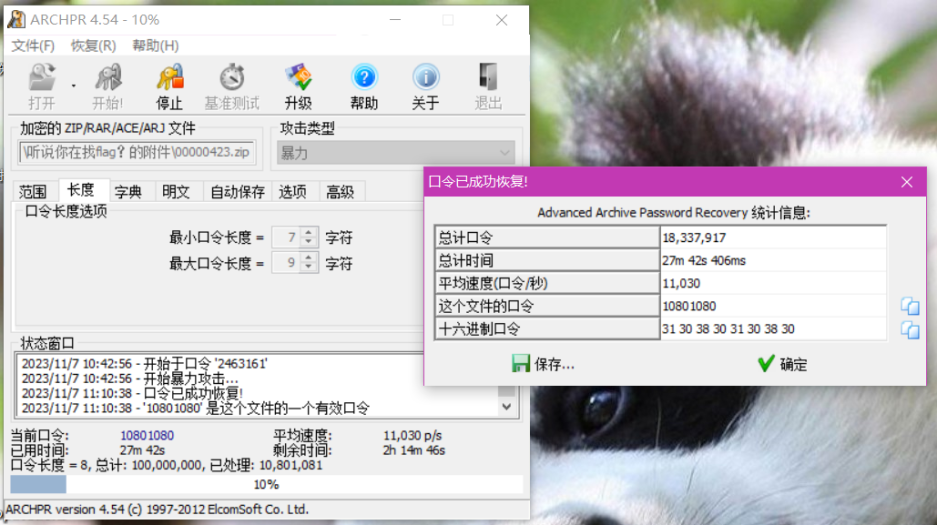The image size is (937, 525).
Task: Open the 帮助(H) menu
Action: click(155, 45)
